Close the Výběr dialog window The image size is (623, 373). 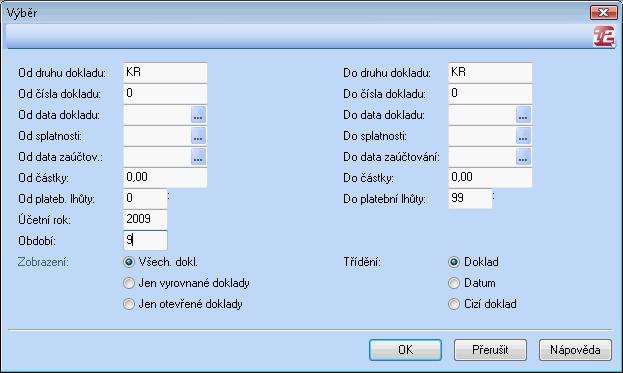pyautogui.click(x=603, y=12)
